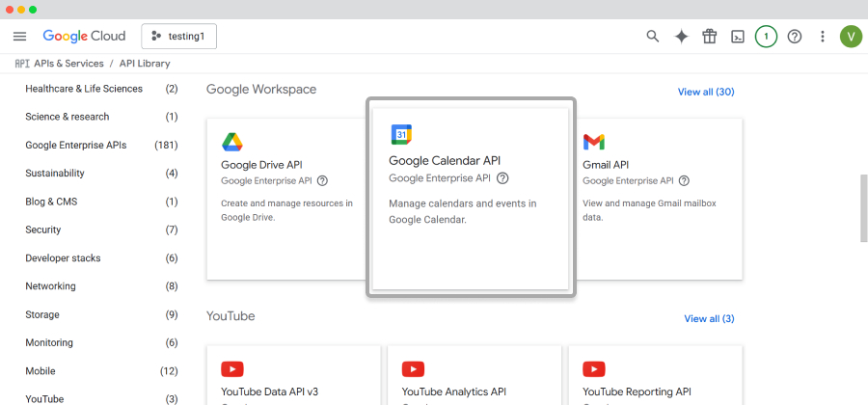
Task: Open the testing1 project picker
Action: pos(178,37)
